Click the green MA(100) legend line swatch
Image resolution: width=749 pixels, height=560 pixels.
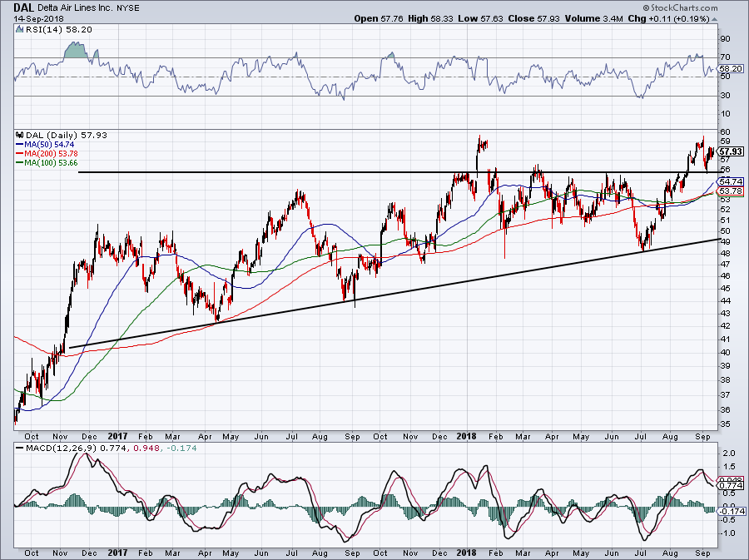click(x=20, y=163)
